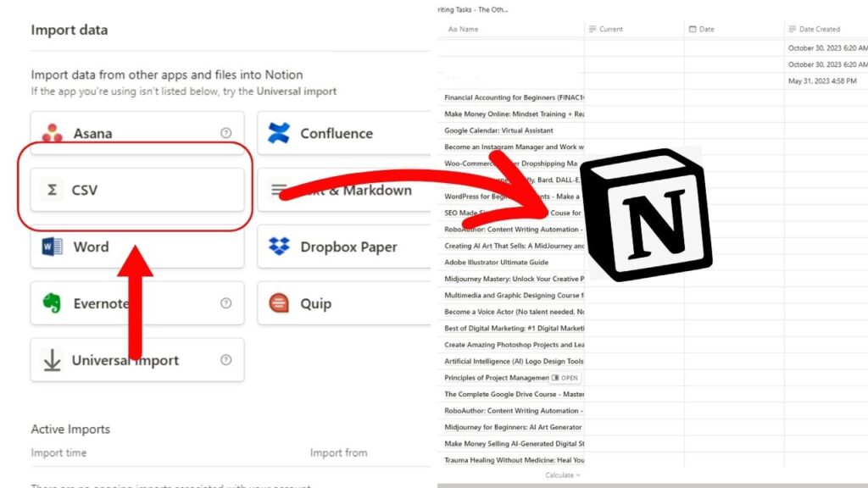Select the CSV import button
The height and width of the screenshot is (488, 868).
(137, 190)
